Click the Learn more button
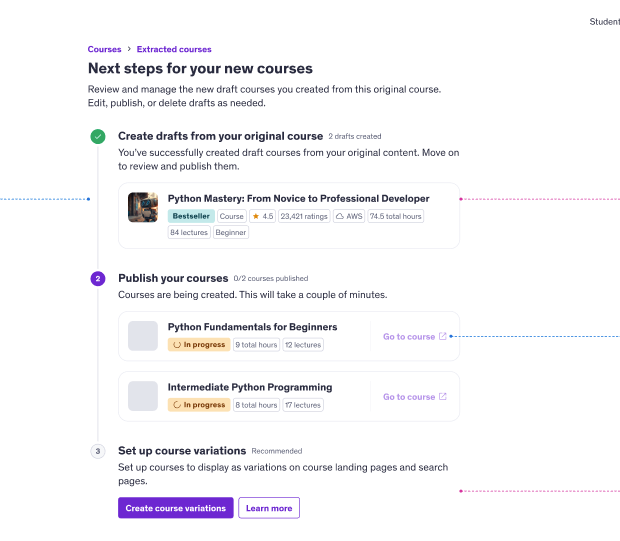The image size is (620, 541). (x=269, y=508)
